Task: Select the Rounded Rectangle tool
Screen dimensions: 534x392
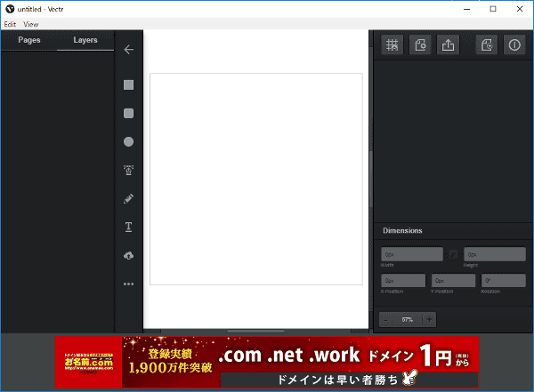Action: pyautogui.click(x=128, y=113)
